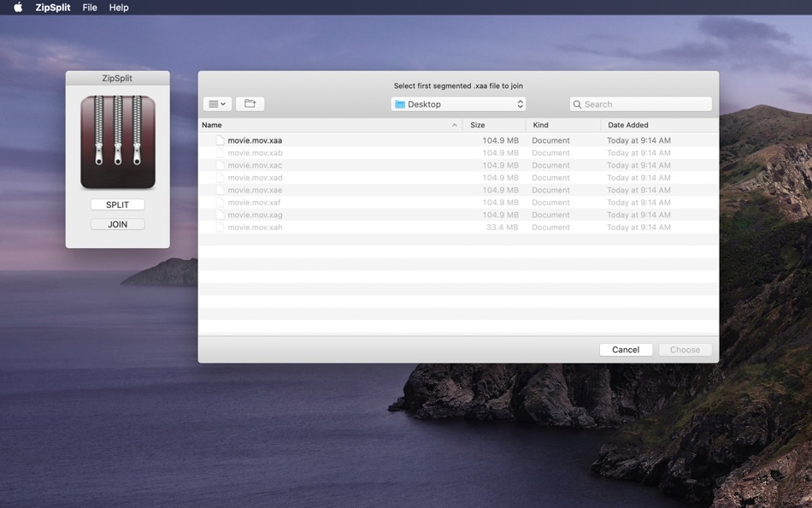Click the SPLIT button in ZipSplit window
This screenshot has height=508, width=812.
pyautogui.click(x=118, y=204)
